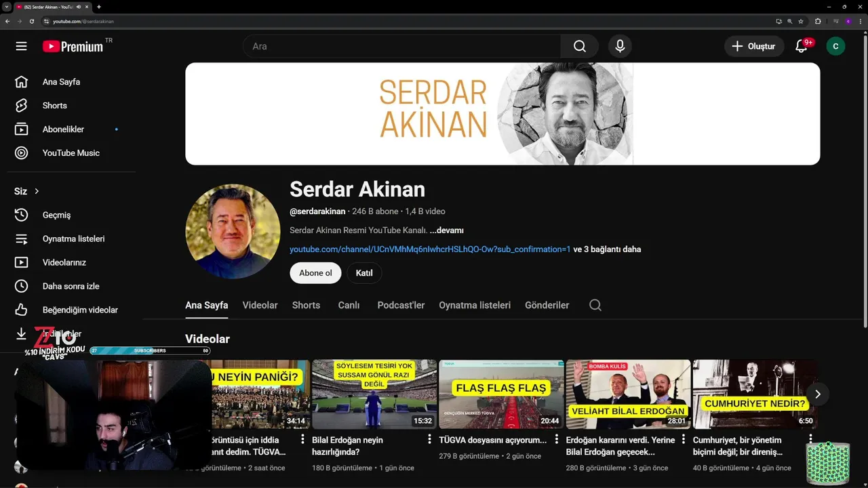The height and width of the screenshot is (488, 868).
Task: Zoom icon in address bar
Action: (x=790, y=21)
